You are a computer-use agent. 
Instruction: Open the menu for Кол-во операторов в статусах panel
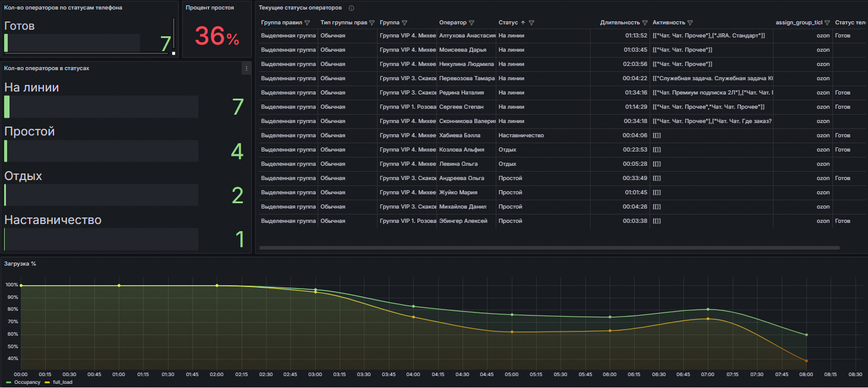click(246, 69)
